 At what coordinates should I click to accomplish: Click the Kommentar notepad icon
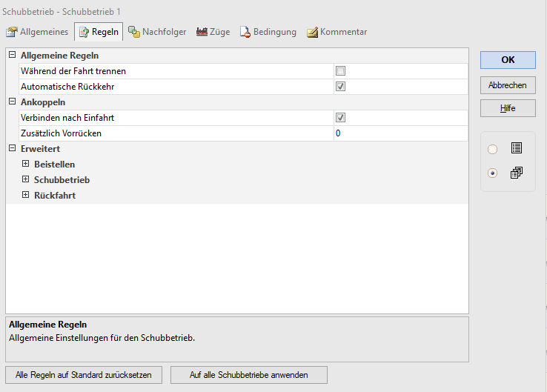(x=312, y=32)
